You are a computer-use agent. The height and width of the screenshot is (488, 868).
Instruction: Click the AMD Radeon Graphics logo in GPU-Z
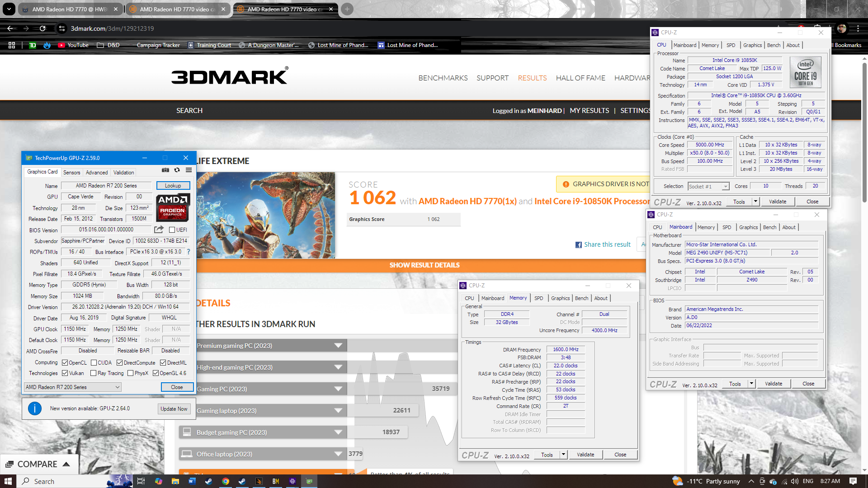[173, 207]
